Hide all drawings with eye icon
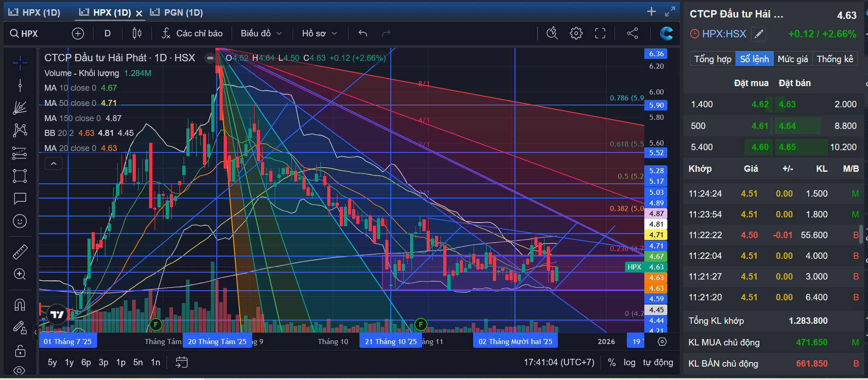 tap(19, 370)
